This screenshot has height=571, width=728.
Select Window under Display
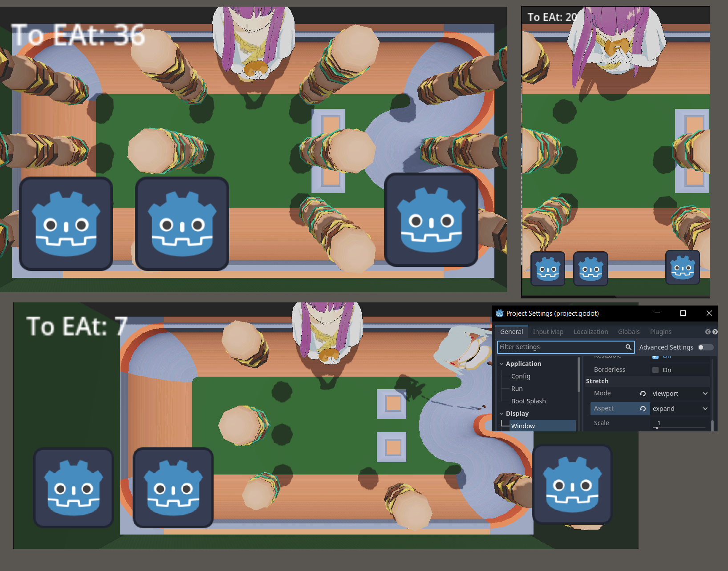pyautogui.click(x=542, y=426)
